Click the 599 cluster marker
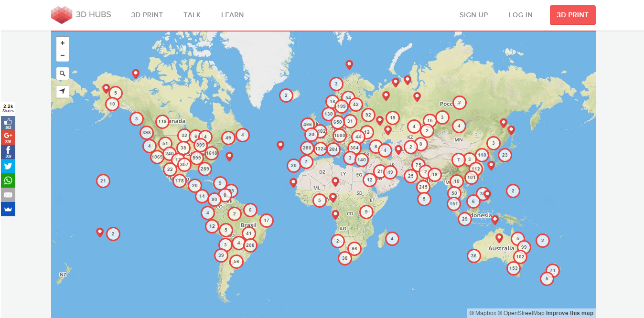Screen dimensions: 644x318 point(197,157)
